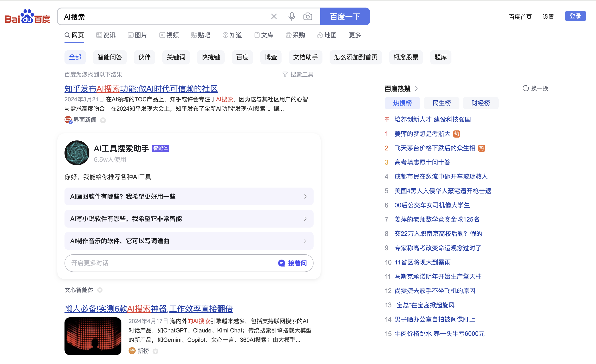Switch to the 采购 tab
The height and width of the screenshot is (364, 596).
[295, 35]
